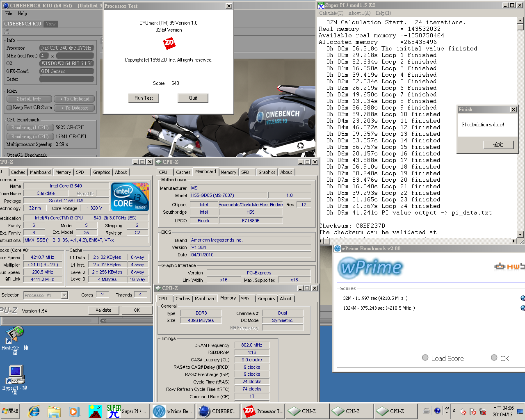
Task: Open CPU tab in mainboard CPU-Z window
Action: (163, 172)
